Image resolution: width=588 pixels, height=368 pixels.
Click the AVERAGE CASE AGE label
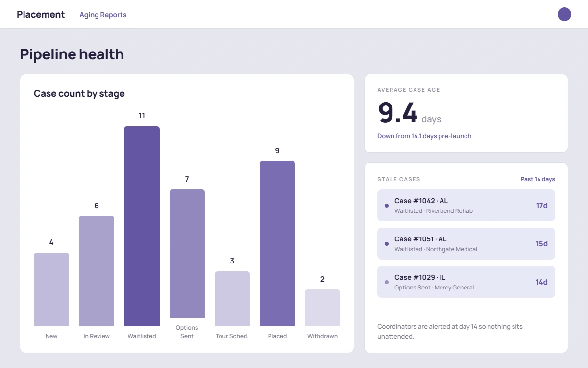tap(409, 90)
